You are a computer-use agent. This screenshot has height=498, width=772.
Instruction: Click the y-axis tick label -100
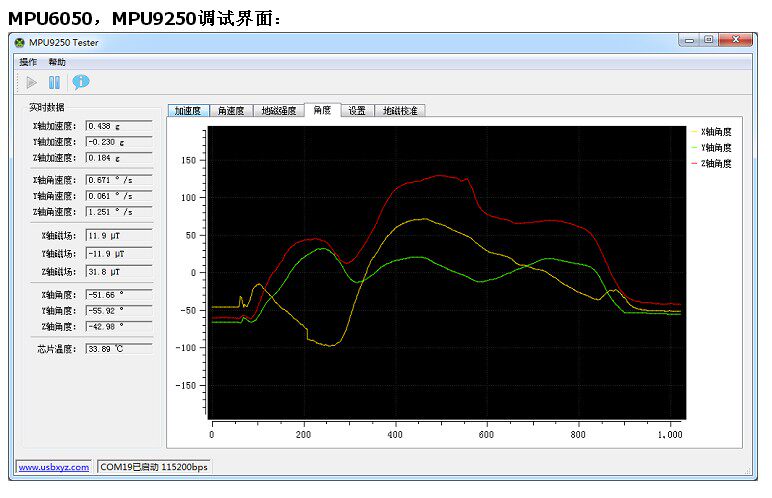[x=186, y=347]
